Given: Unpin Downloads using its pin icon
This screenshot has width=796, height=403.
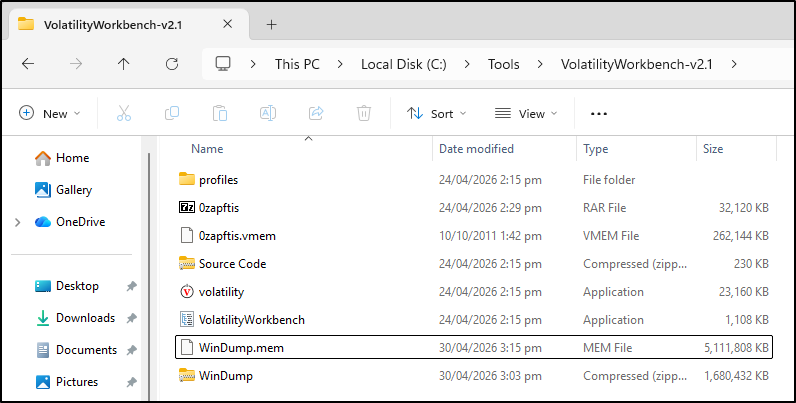Looking at the screenshot, I should pos(131,318).
